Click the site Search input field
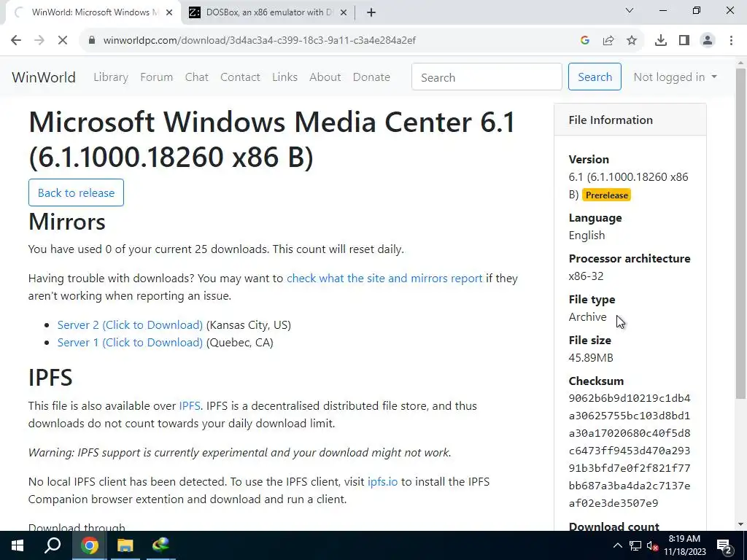This screenshot has width=747, height=560. coord(487,77)
